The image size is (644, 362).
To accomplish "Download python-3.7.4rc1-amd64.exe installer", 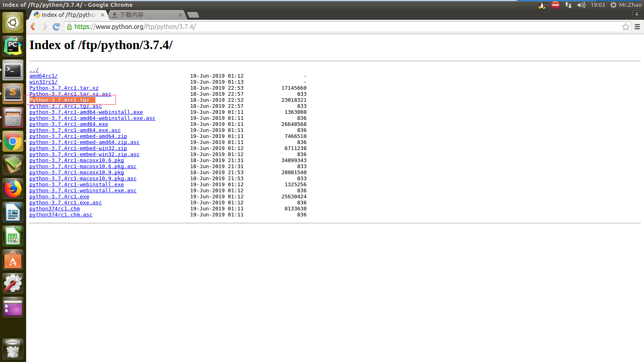I will pos(69,124).
